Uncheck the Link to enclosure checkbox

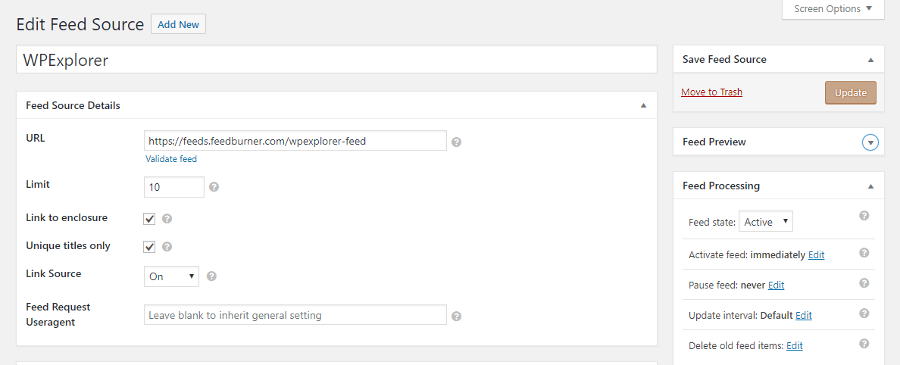150,219
